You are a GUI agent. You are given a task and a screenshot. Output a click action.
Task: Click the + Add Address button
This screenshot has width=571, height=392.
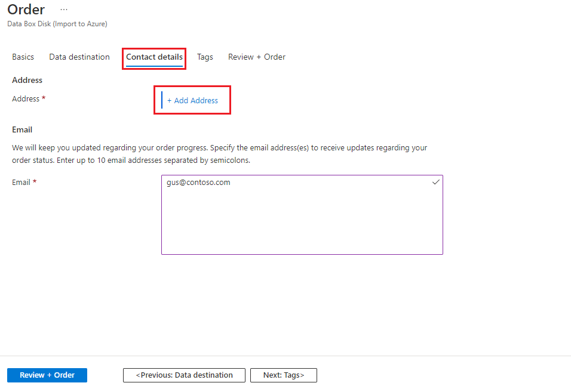click(x=192, y=100)
